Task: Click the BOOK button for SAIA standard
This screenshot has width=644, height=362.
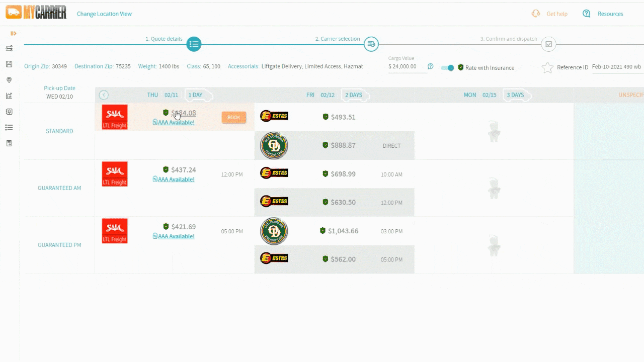Action: pyautogui.click(x=234, y=117)
